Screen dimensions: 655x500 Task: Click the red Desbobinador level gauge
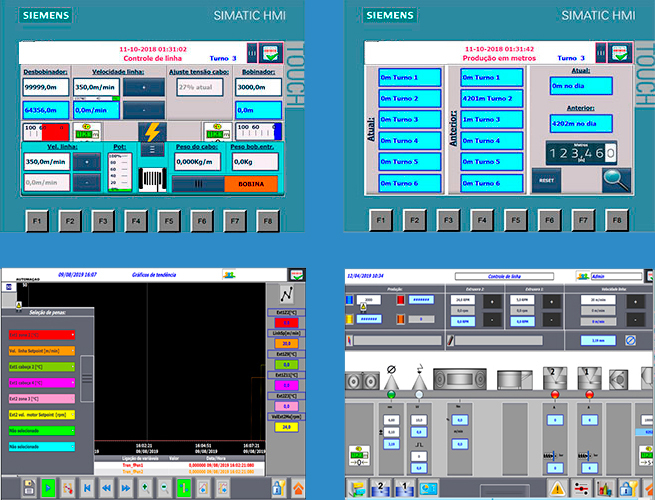(x=46, y=132)
